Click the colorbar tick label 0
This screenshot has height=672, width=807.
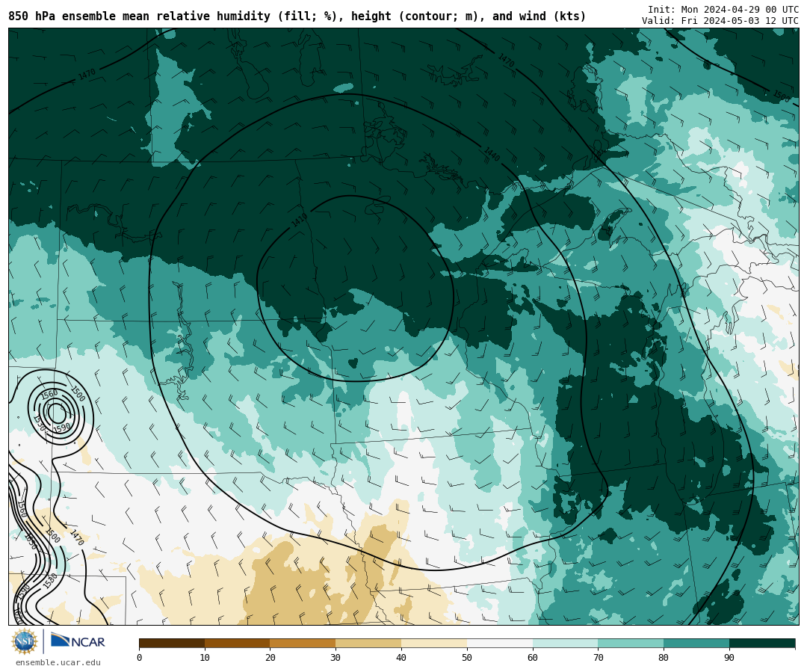tap(140, 658)
